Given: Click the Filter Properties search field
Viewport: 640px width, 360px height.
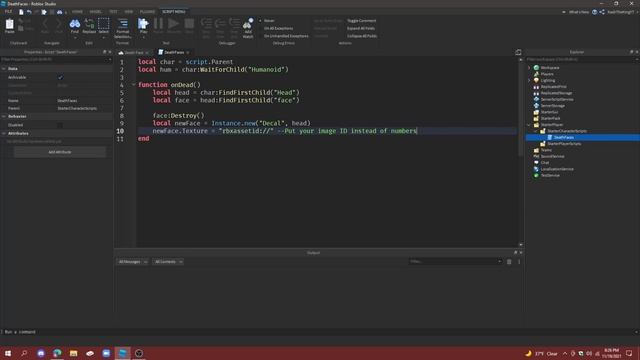Looking at the screenshot, I should pos(56,60).
